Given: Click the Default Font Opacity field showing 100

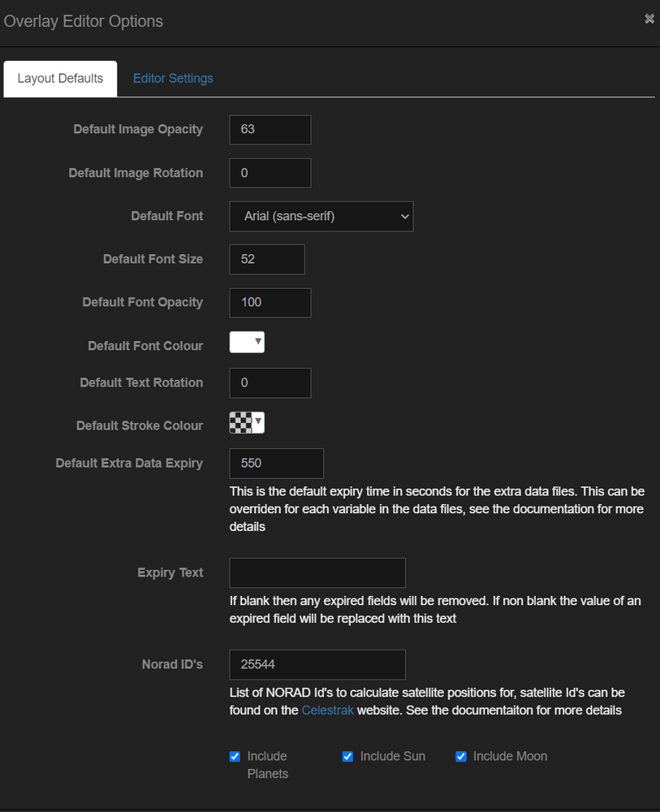Looking at the screenshot, I should click(270, 301).
